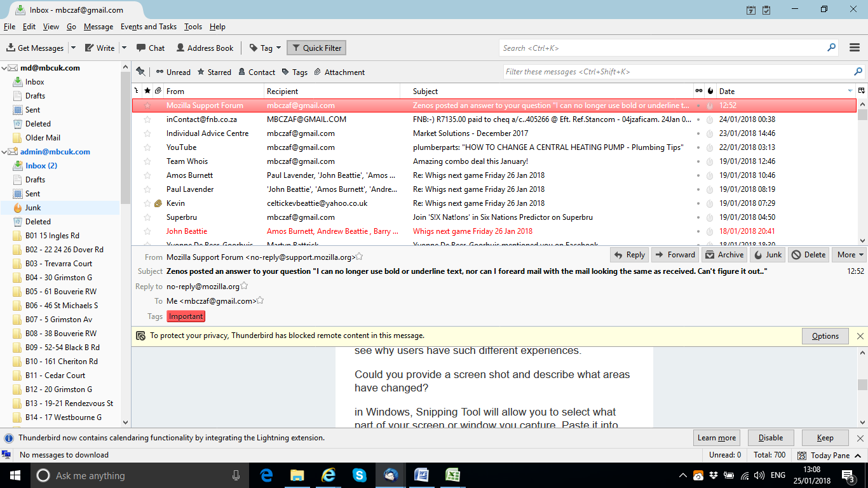Open Inbox (2) under admin@mbcuk.com
This screenshot has width=868, height=488.
tap(41, 166)
